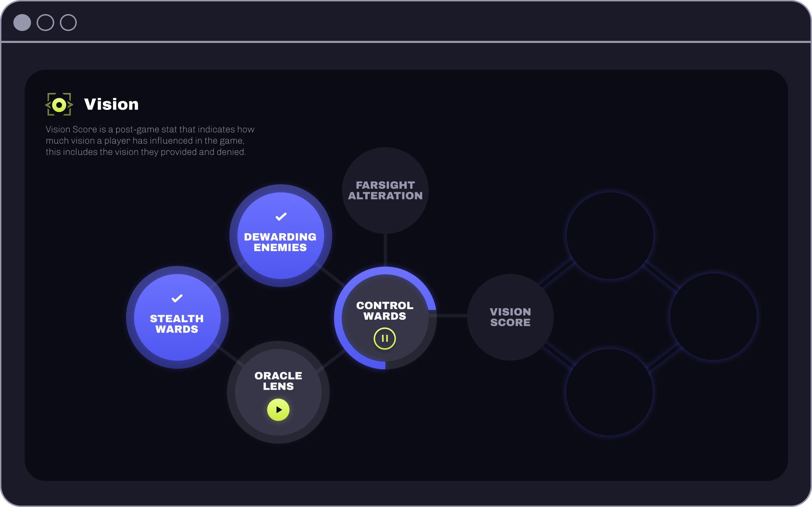Click the Control Wards label text
Image resolution: width=812 pixels, height=507 pixels.
pyautogui.click(x=385, y=311)
